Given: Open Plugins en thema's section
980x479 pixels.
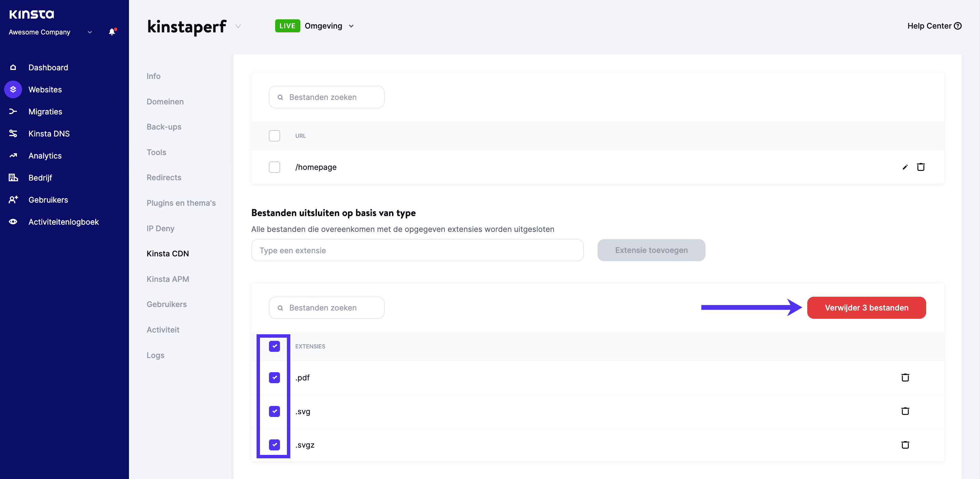Looking at the screenshot, I should 181,203.
